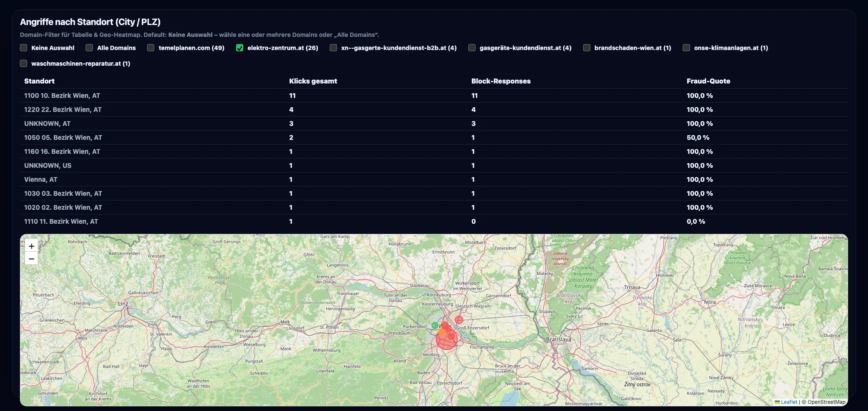Select row 1160 16. Bezirk Wien, AT
868x411 pixels.
coord(434,151)
